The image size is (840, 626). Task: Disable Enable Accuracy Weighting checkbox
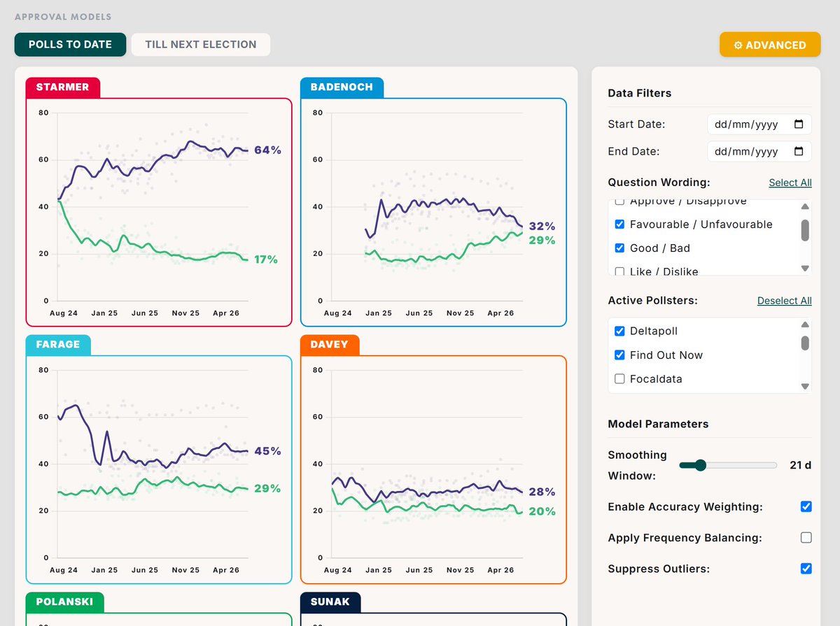pyautogui.click(x=806, y=506)
